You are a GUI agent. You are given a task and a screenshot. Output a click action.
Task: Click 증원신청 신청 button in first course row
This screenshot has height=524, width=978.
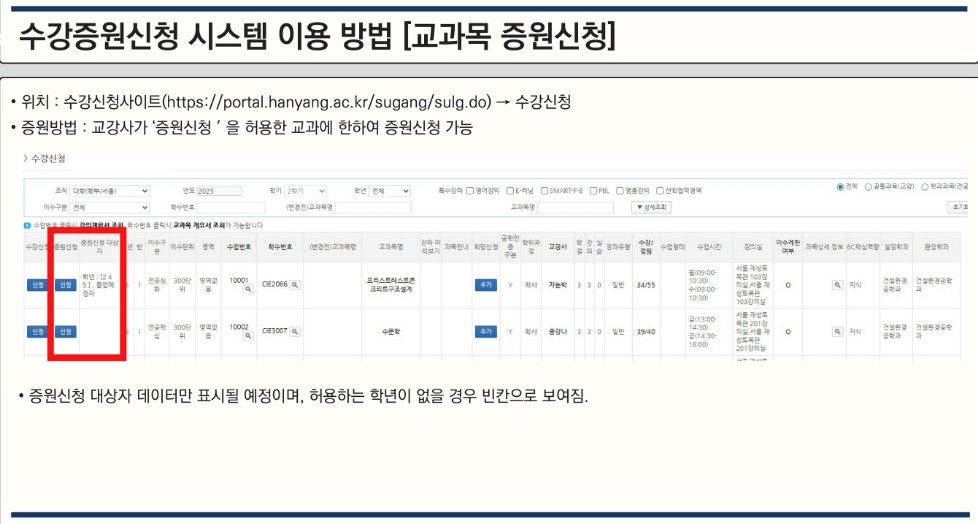[66, 285]
